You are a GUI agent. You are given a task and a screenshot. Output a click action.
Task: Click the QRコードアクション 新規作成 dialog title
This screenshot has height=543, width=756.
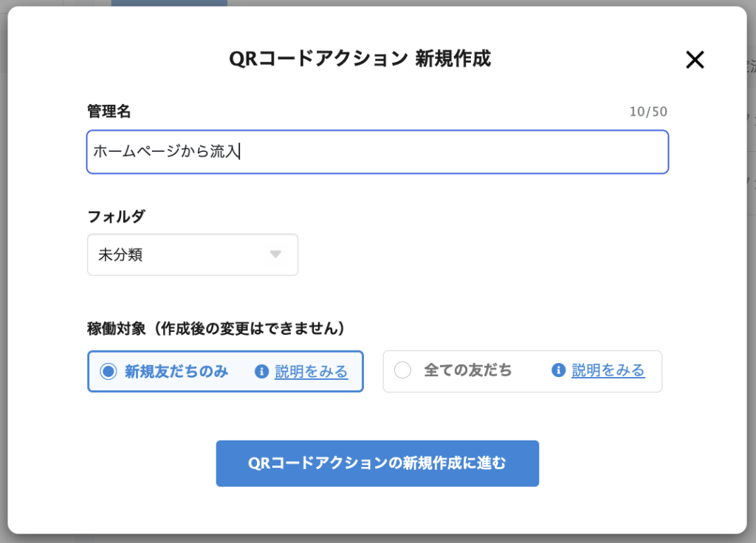pos(360,59)
